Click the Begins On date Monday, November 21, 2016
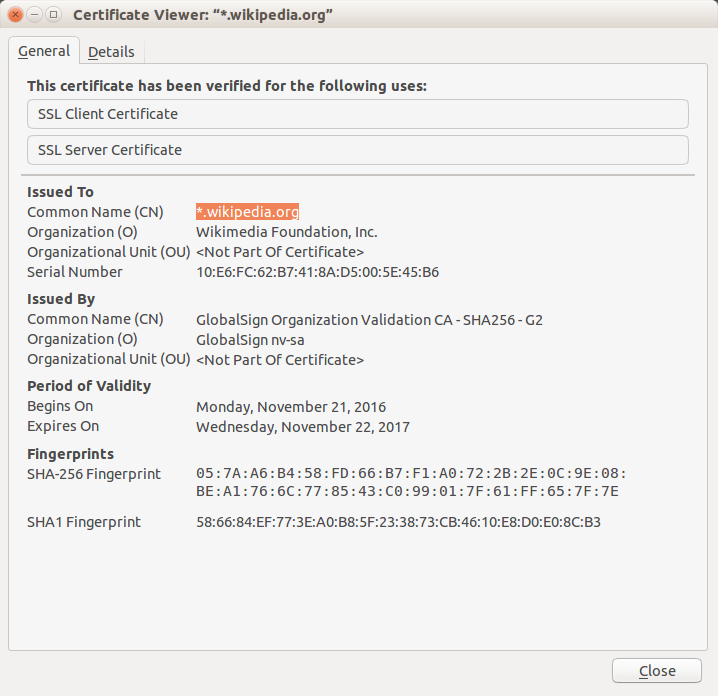The height and width of the screenshot is (696, 718). [x=291, y=407]
